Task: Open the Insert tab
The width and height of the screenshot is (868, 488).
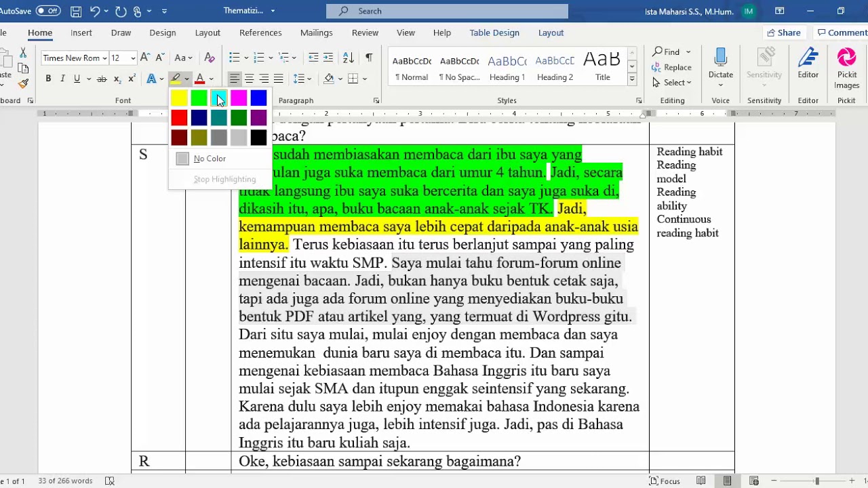Action: click(x=81, y=33)
